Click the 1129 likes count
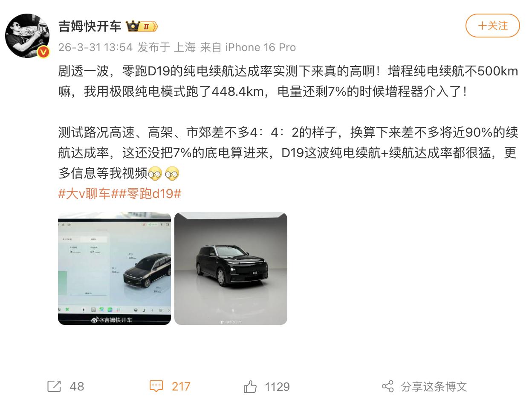The image size is (532, 402). [277, 387]
